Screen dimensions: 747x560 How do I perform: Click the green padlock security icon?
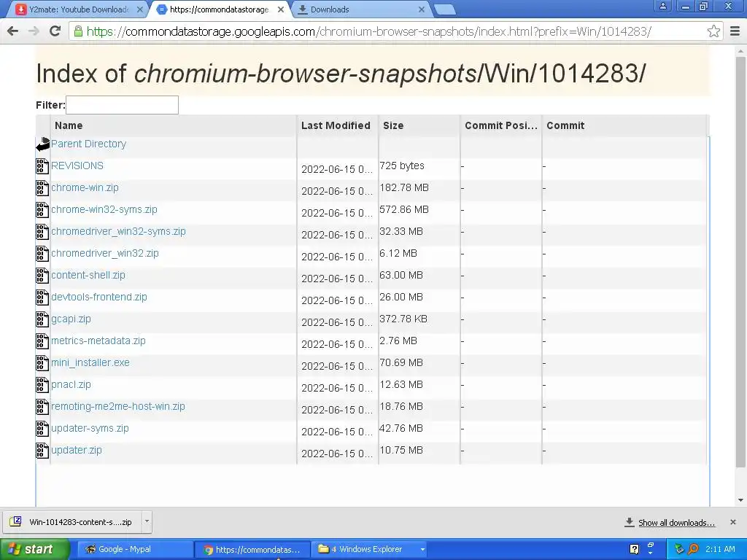[x=78, y=31]
